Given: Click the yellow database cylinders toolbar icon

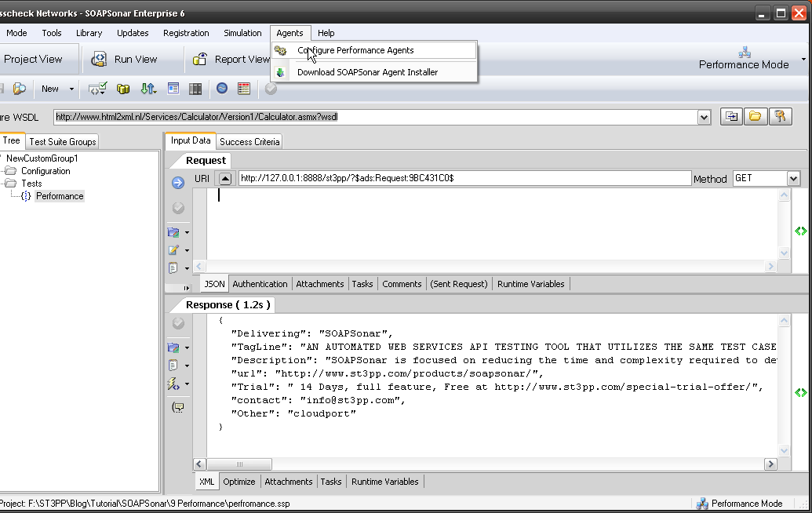Looking at the screenshot, I should (123, 89).
